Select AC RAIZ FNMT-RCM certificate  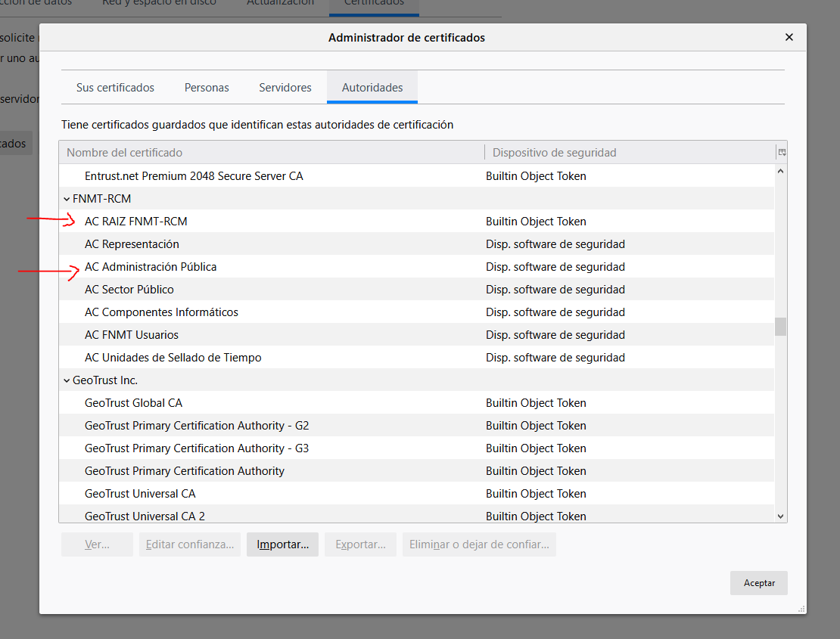tap(417, 222)
